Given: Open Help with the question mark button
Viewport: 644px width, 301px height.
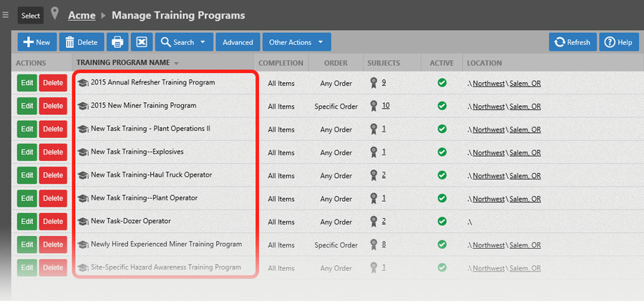Looking at the screenshot, I should (618, 42).
